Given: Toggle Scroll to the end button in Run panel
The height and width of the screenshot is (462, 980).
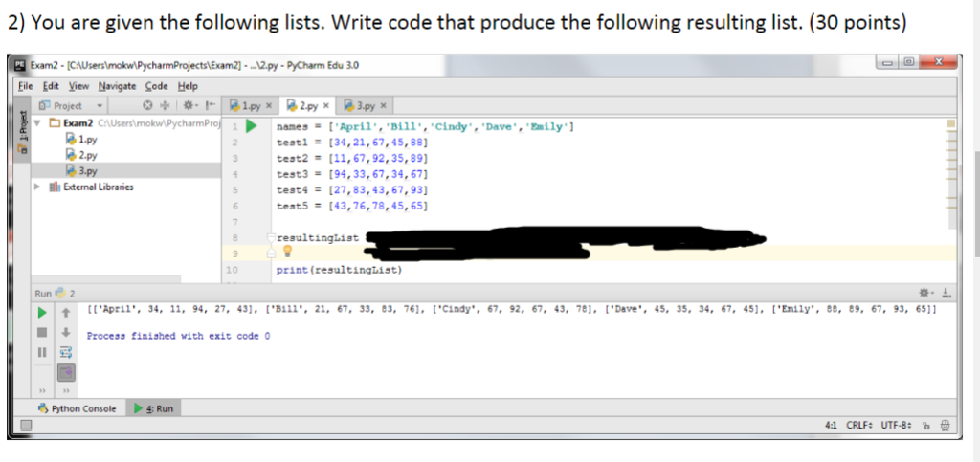Looking at the screenshot, I should pyautogui.click(x=66, y=373).
